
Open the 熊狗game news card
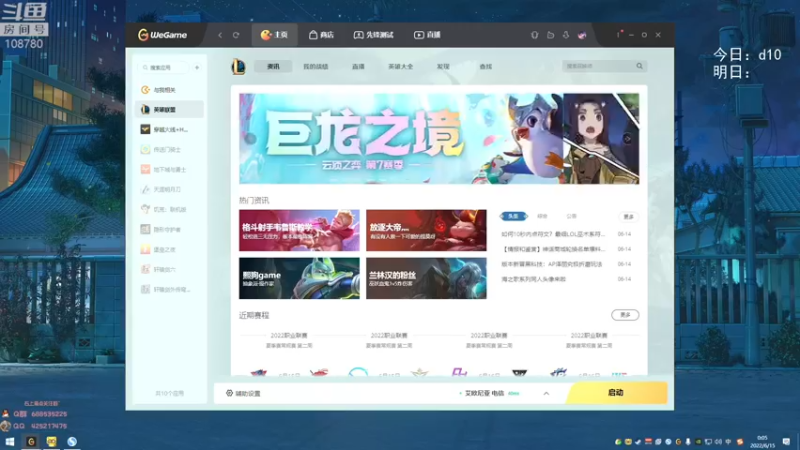click(x=299, y=278)
